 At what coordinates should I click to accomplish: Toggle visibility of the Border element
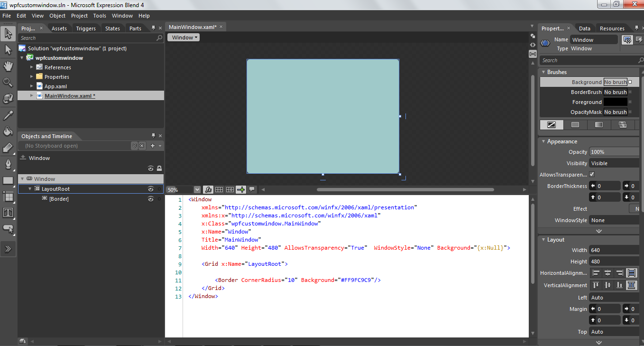pos(150,198)
